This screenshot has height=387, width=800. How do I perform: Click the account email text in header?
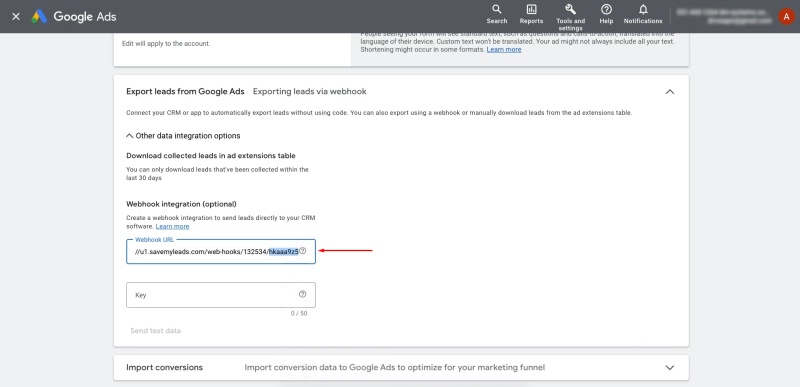(x=739, y=21)
